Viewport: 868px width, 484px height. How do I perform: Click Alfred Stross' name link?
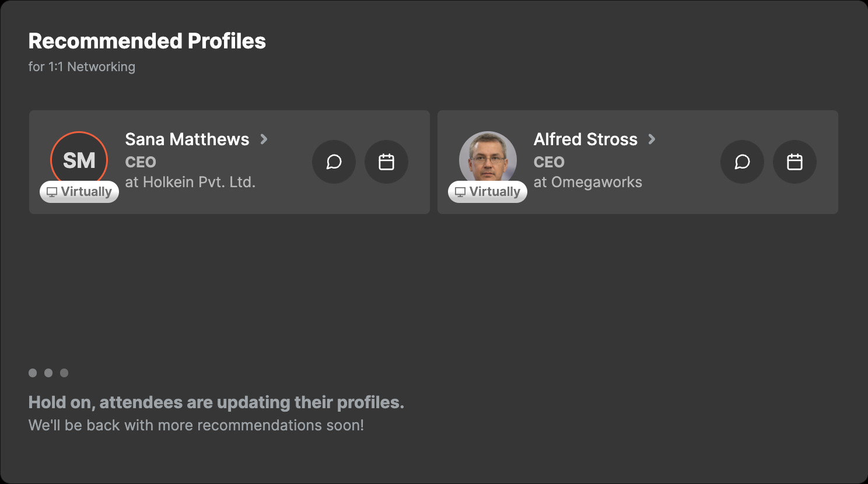pyautogui.click(x=585, y=139)
